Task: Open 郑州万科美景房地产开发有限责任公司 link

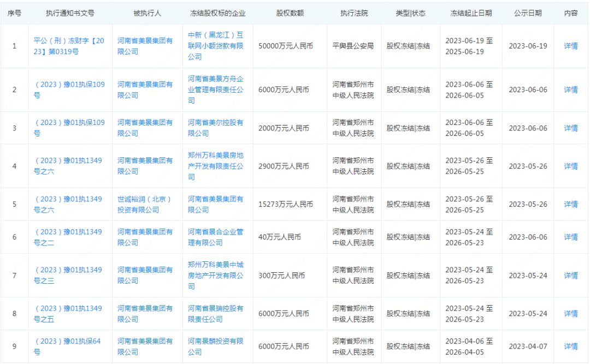Action: click(216, 166)
